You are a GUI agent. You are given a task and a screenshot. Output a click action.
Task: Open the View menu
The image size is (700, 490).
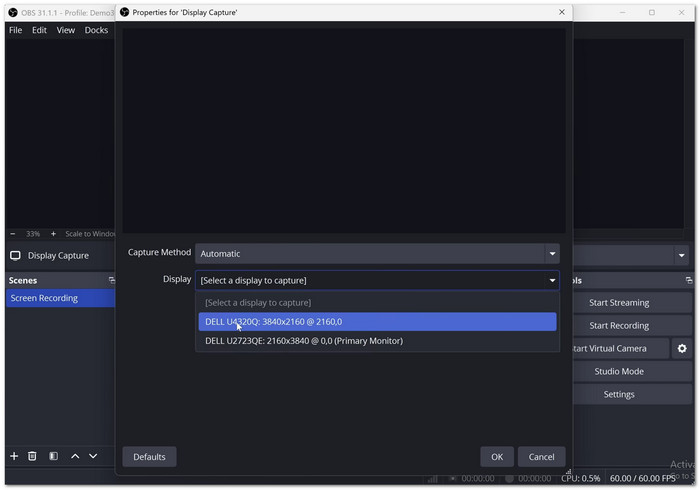tap(66, 30)
